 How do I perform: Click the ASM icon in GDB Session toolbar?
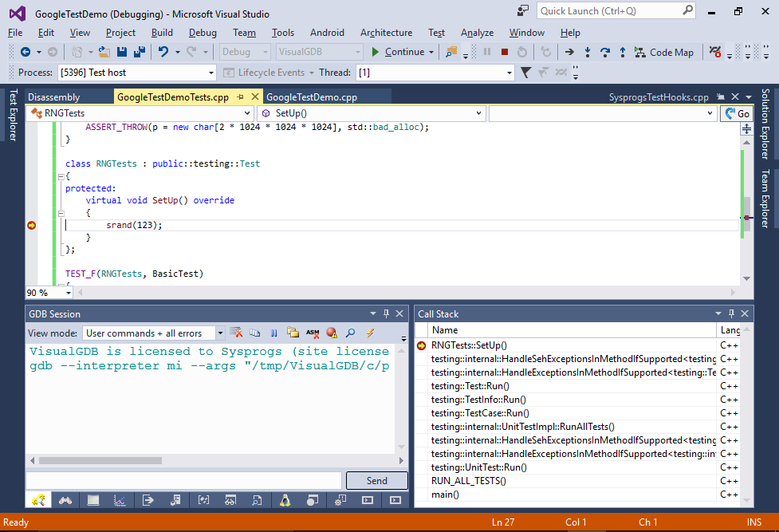click(313, 333)
